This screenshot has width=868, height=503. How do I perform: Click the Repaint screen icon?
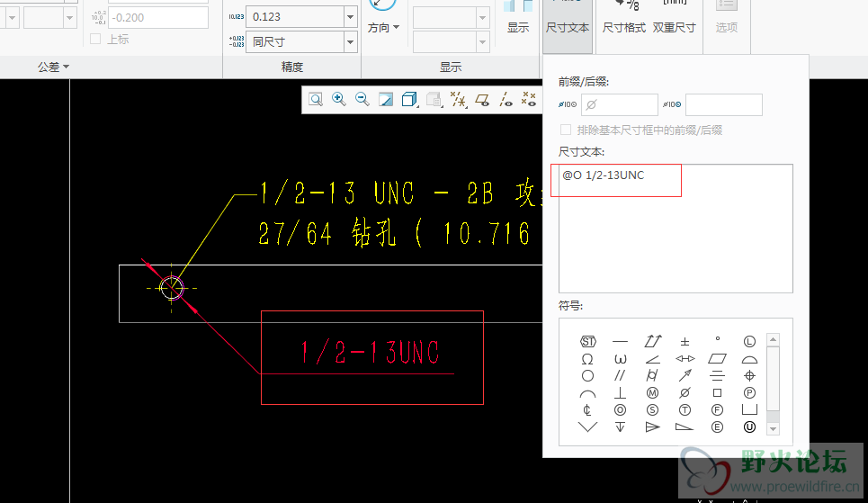[386, 100]
